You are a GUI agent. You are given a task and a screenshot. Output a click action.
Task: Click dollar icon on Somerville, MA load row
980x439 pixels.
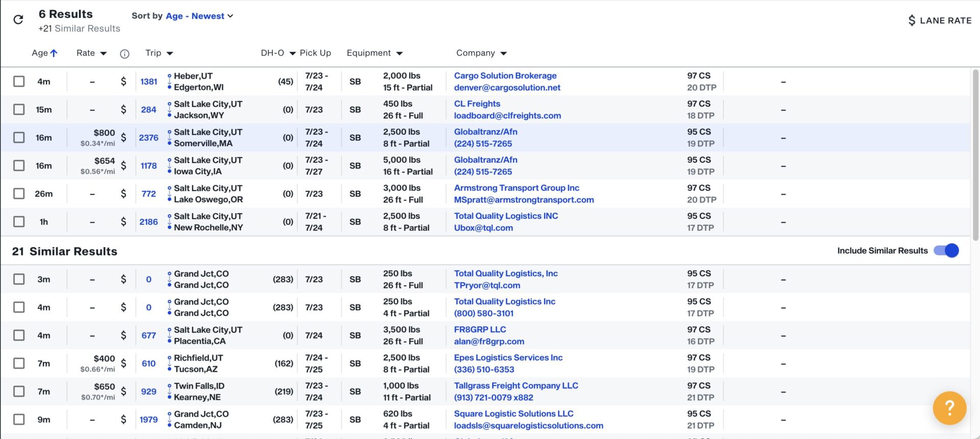[124, 138]
